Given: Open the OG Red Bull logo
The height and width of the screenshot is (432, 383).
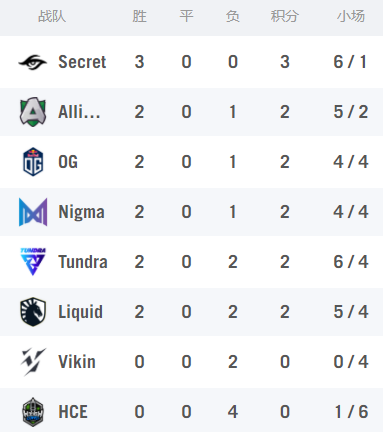Looking at the screenshot, I should click(33, 162).
